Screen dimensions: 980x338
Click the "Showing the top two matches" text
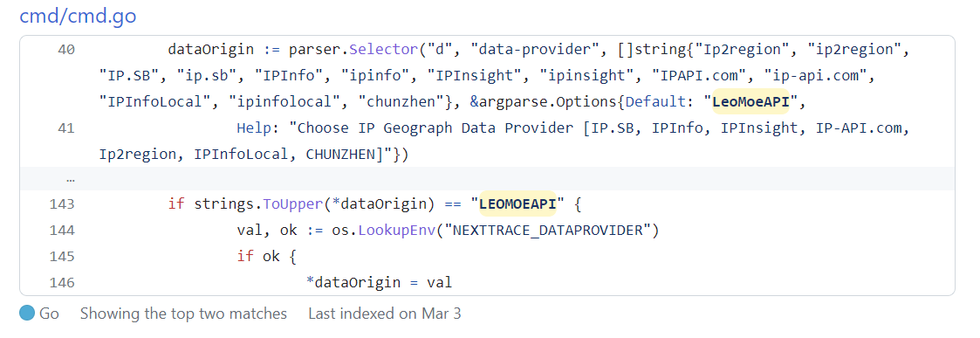point(184,314)
